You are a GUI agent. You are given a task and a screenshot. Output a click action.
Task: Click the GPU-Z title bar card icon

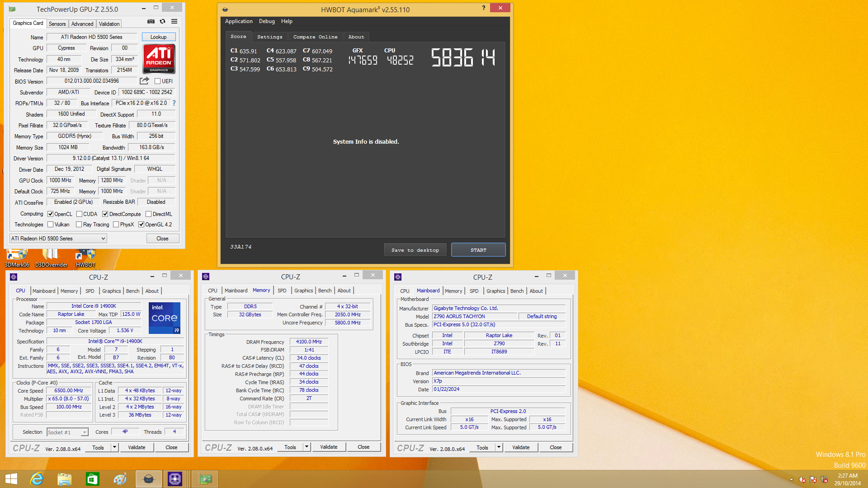pyautogui.click(x=12, y=9)
